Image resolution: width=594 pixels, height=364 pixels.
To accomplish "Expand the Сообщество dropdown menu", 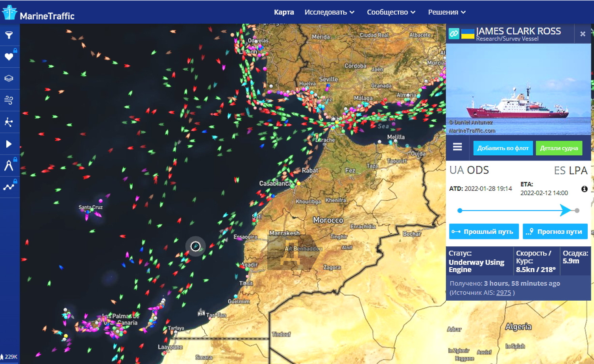I will point(391,12).
